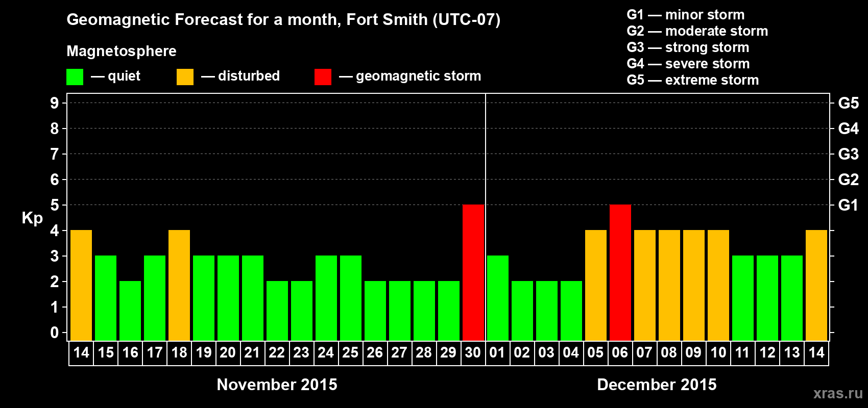Viewport: 868px width, 408px height.
Task: Click the date label 22 on the axis
Action: click(277, 352)
